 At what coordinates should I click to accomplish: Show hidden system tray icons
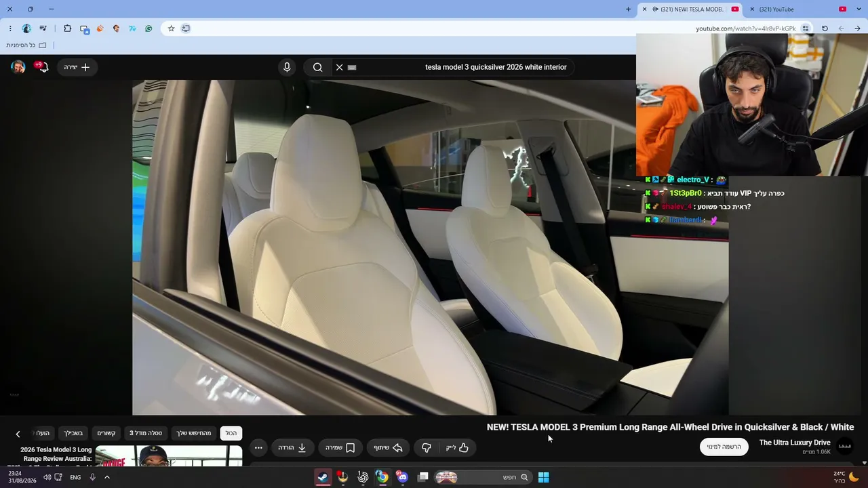(106, 477)
